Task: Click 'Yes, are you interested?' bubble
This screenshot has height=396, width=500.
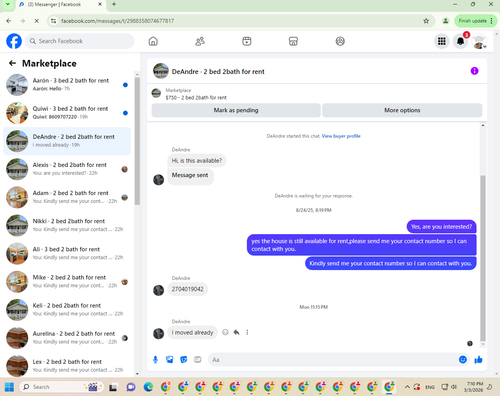Action: [x=441, y=227]
